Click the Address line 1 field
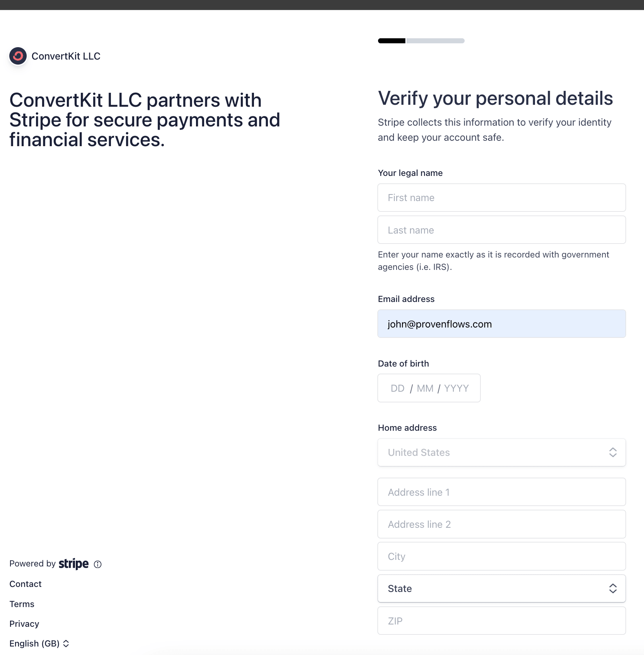This screenshot has width=644, height=655. (502, 492)
